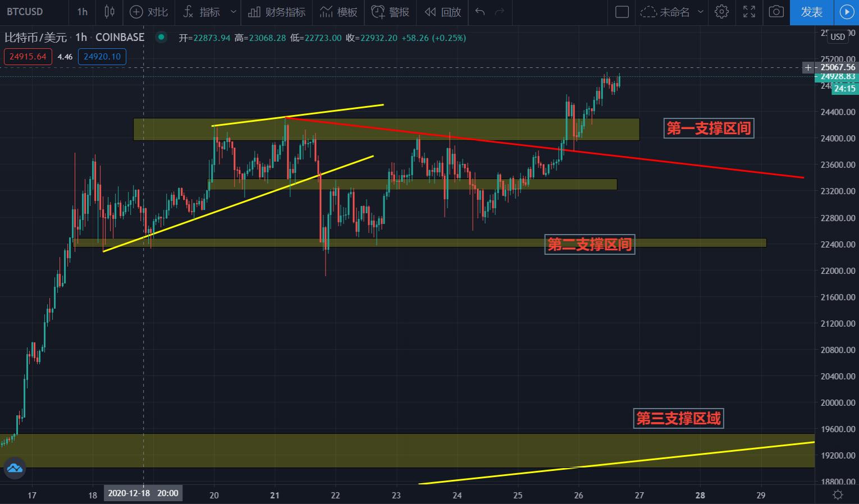Redo the last chart action
Image resolution: width=859 pixels, height=504 pixels.
tap(500, 12)
